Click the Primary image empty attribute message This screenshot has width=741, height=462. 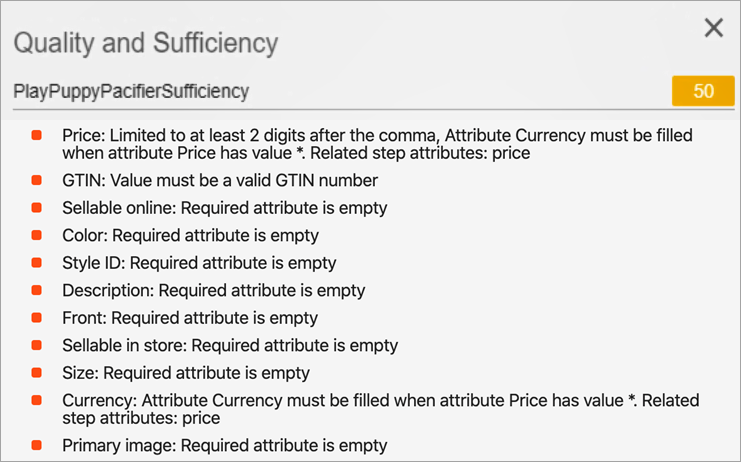[x=224, y=445]
